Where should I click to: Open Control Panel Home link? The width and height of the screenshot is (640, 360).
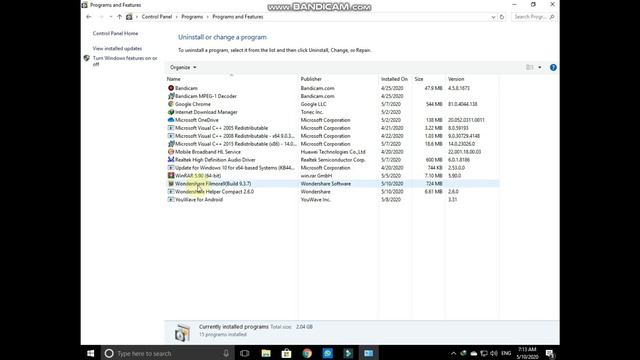click(115, 33)
